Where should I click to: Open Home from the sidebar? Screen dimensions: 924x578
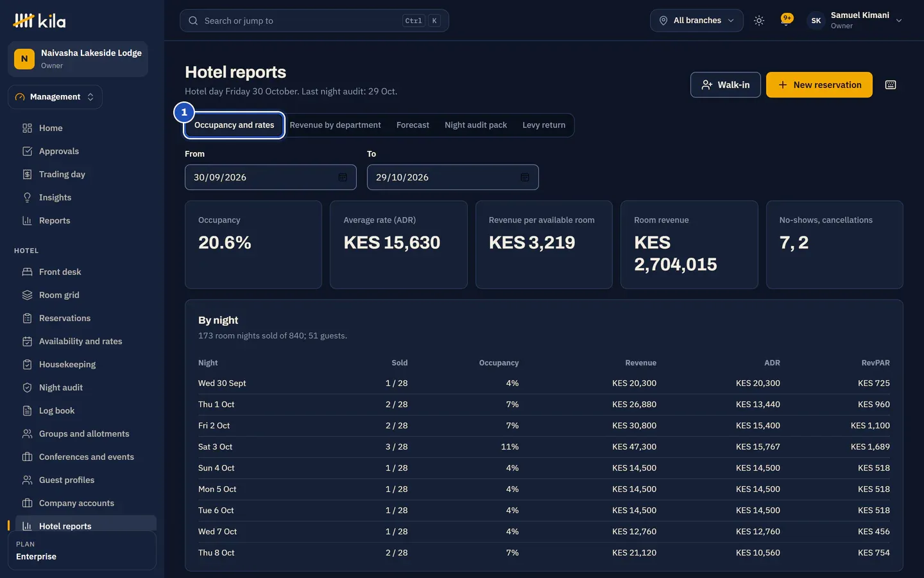(x=86, y=128)
